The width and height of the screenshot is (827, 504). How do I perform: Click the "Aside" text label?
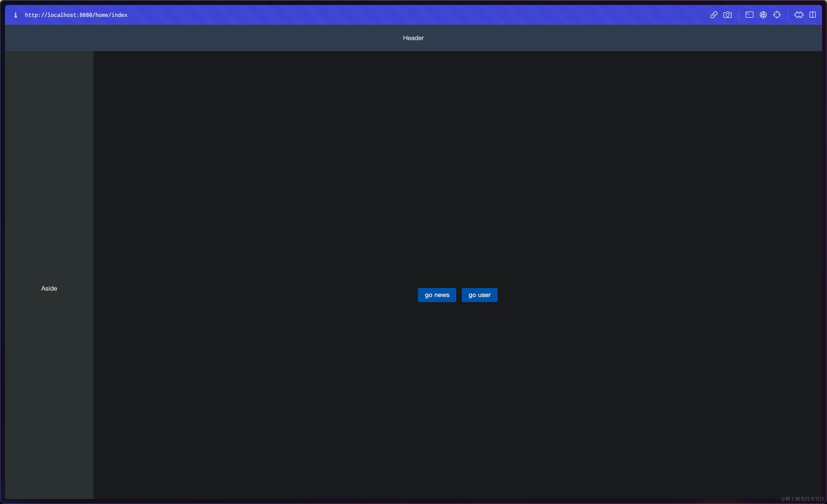click(49, 288)
